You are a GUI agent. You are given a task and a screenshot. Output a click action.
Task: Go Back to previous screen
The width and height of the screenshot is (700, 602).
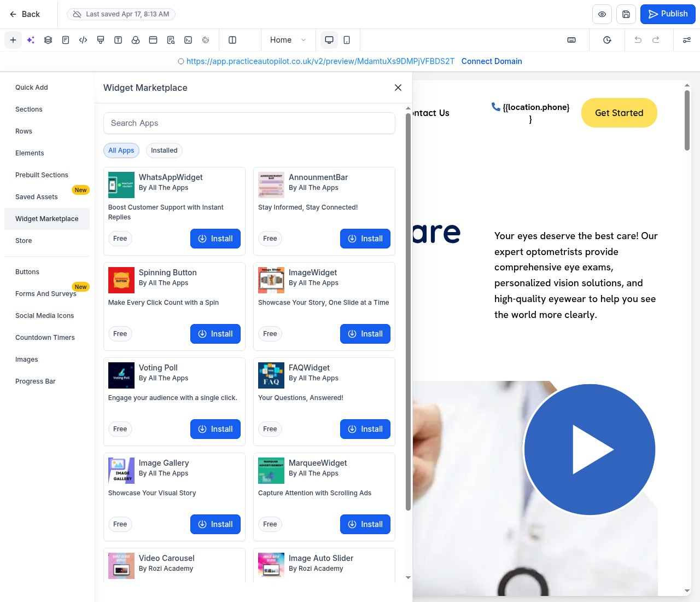25,14
